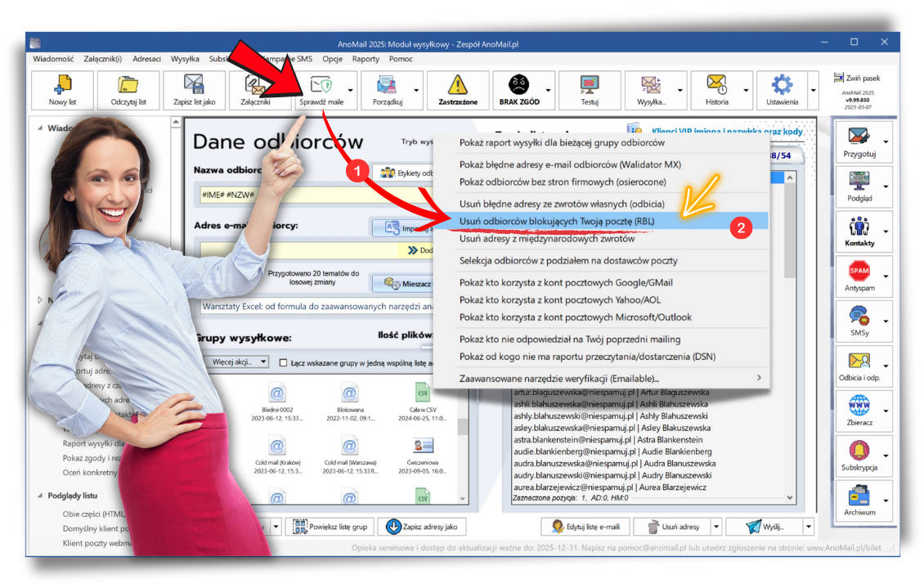Click the Wyślij button
The height and width of the screenshot is (584, 924).
[x=765, y=527]
